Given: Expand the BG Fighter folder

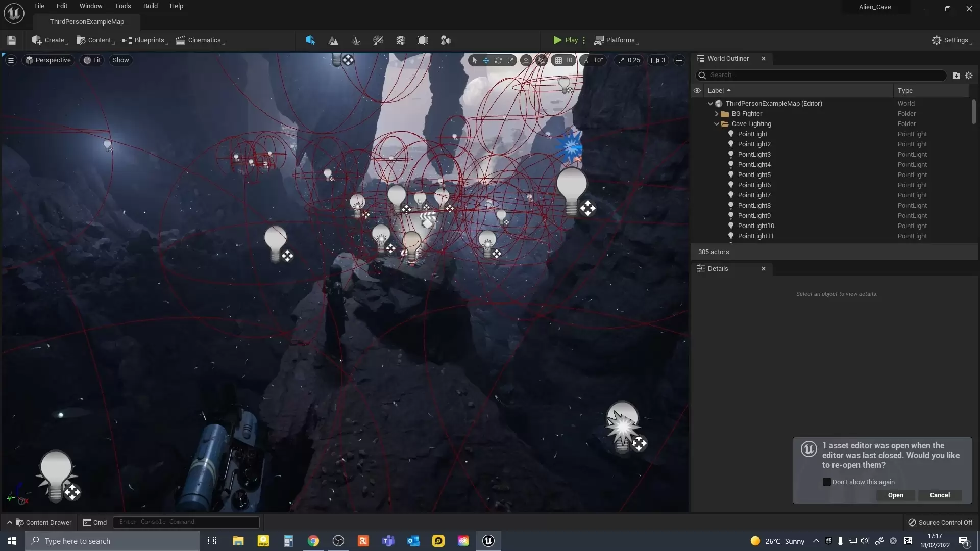Looking at the screenshot, I should (x=717, y=114).
